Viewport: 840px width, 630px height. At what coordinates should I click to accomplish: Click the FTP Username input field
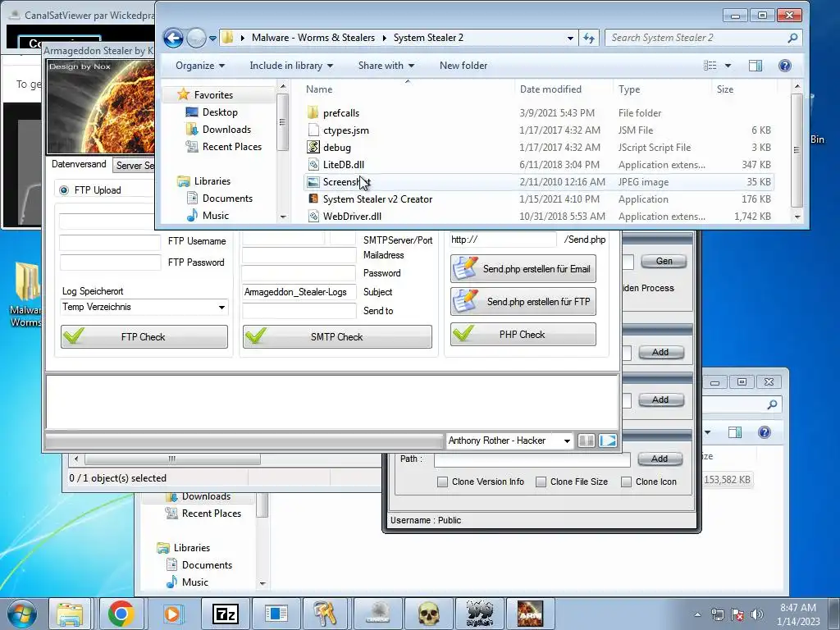click(110, 242)
